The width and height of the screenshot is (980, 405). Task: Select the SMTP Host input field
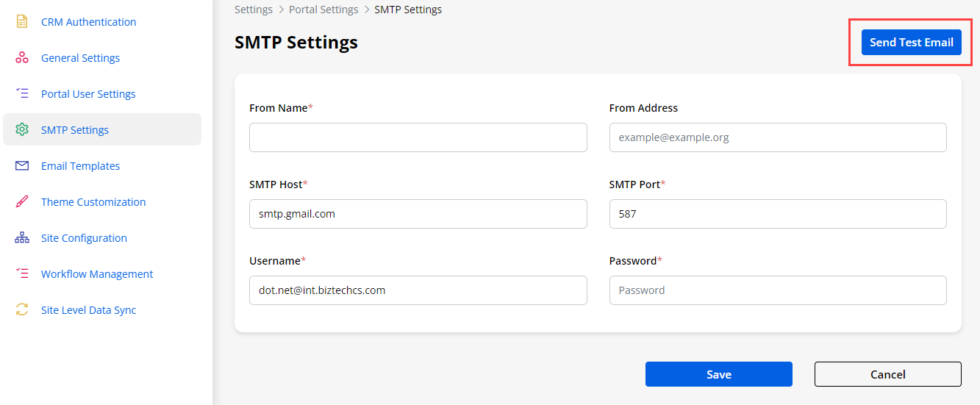pyautogui.click(x=418, y=214)
